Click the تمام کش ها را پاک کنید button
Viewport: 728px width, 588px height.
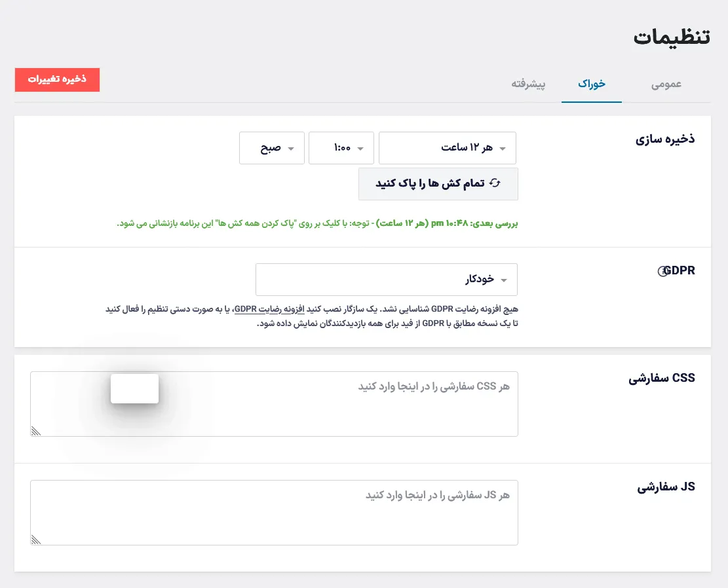pos(438,184)
